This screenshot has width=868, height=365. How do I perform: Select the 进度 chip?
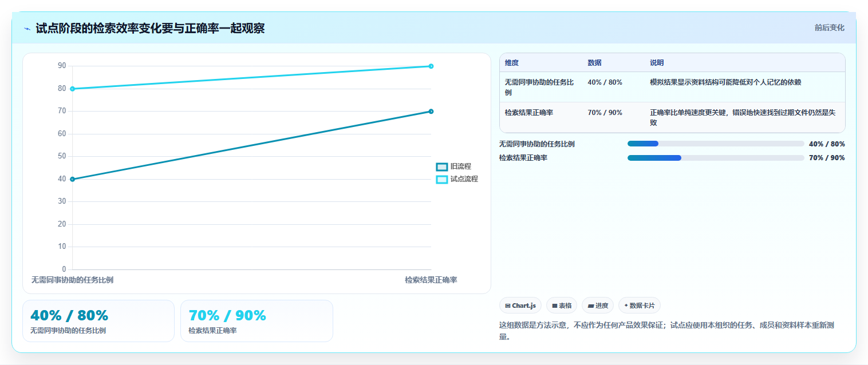tap(598, 306)
